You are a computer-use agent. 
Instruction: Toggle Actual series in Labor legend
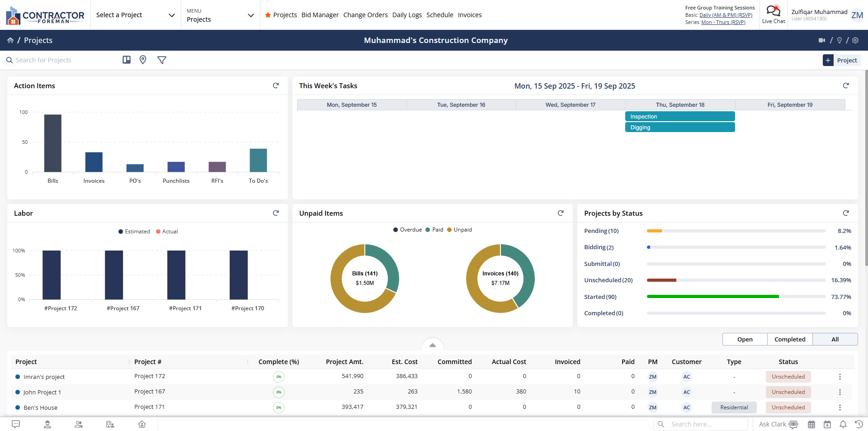(167, 232)
